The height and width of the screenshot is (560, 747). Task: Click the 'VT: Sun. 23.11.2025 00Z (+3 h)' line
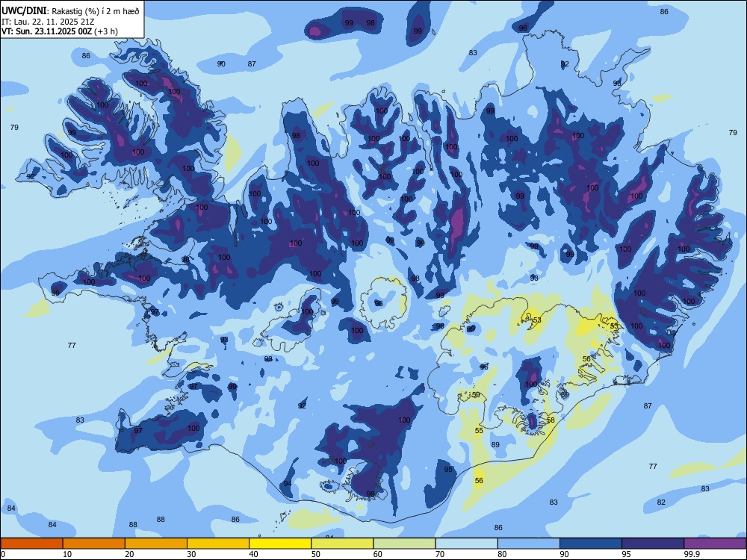coord(60,31)
